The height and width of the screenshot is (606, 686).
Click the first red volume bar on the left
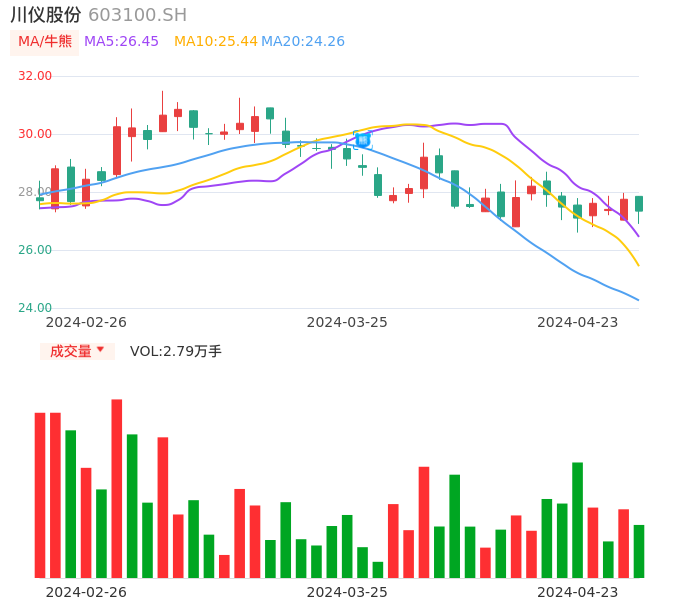(40, 495)
